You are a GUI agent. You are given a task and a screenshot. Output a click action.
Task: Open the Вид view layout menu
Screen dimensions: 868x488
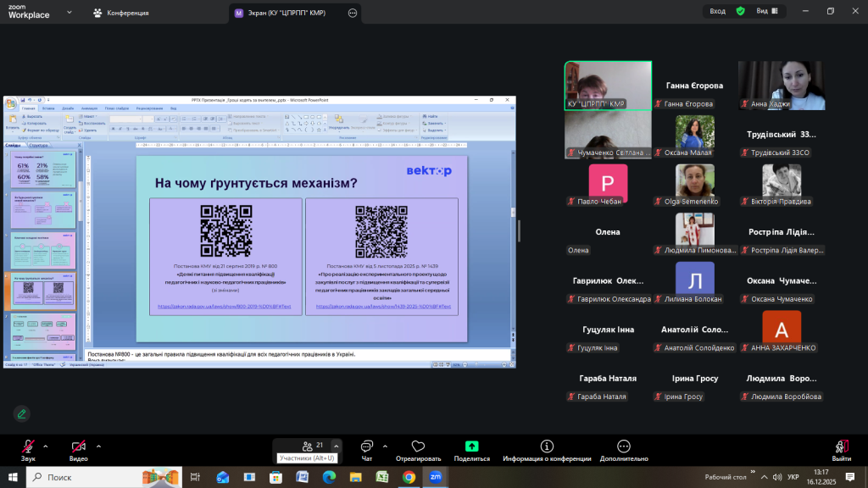pos(766,11)
